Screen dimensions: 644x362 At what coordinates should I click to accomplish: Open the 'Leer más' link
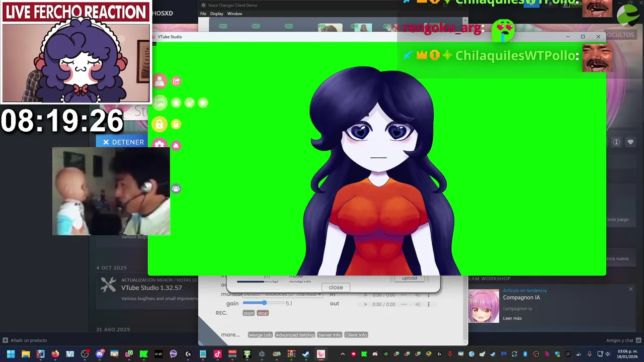[512, 318]
